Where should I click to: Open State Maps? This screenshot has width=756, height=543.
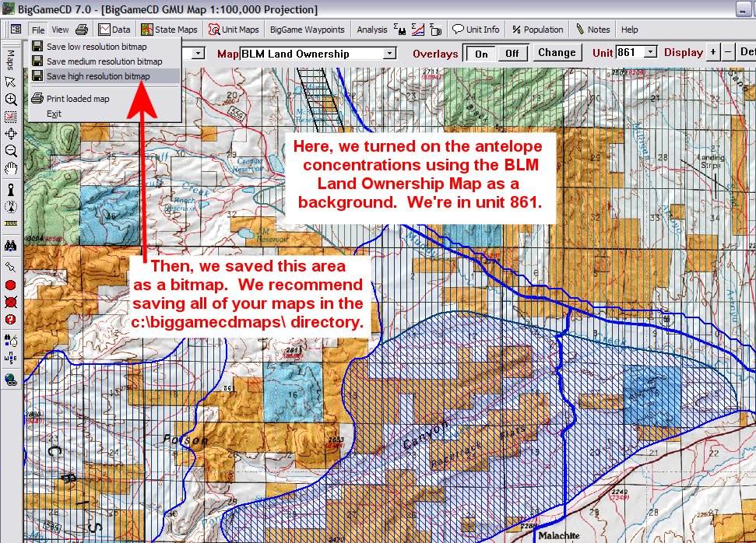pos(169,30)
